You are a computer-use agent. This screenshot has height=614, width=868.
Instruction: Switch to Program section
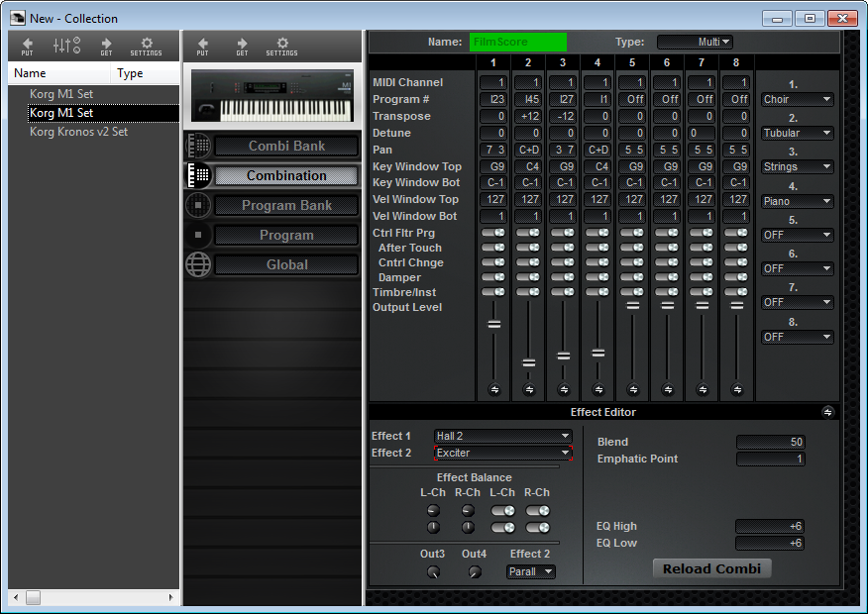[x=286, y=235]
